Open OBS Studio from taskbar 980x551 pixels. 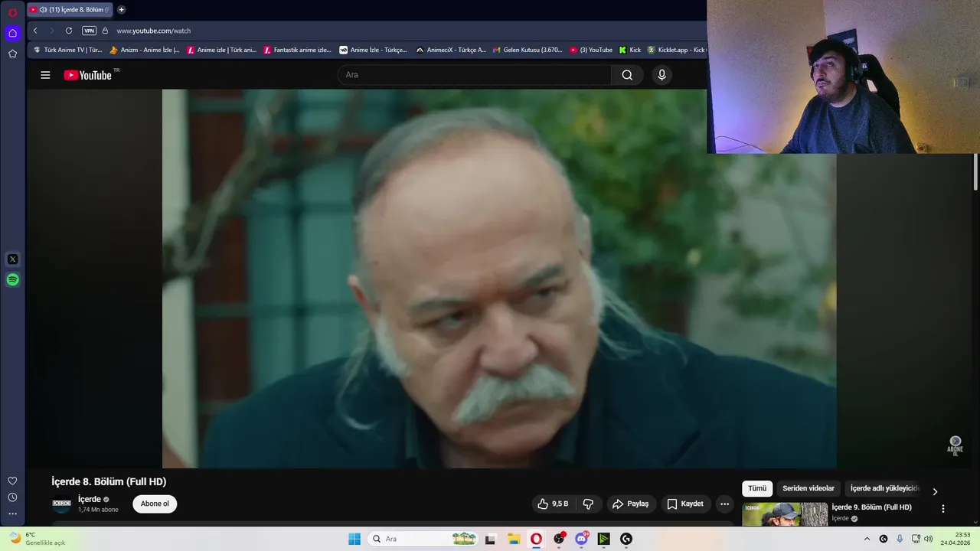pyautogui.click(x=559, y=539)
